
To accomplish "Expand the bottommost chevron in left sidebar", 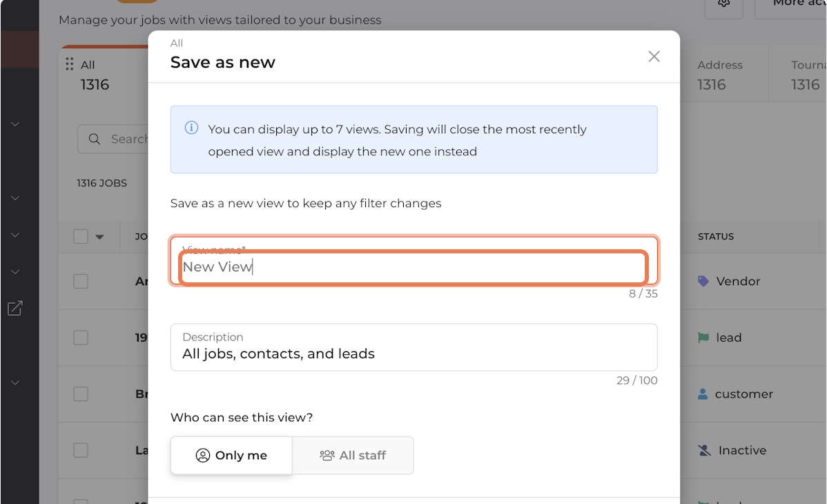I will tap(15, 382).
